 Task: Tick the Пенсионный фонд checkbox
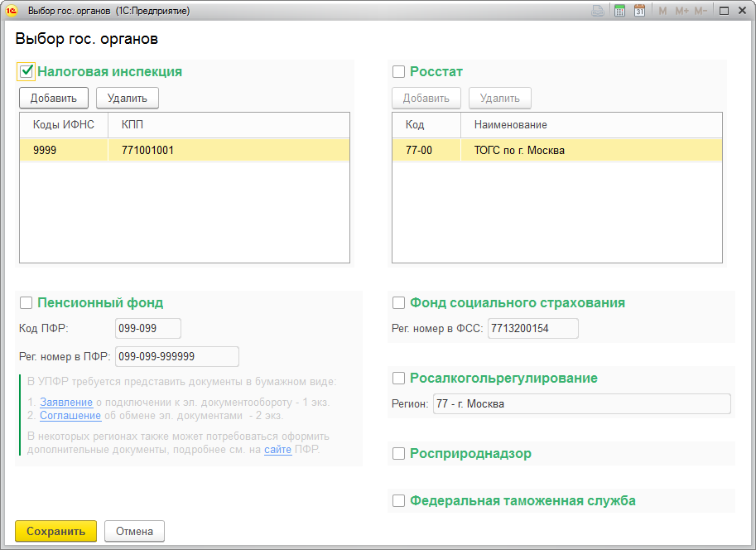26,303
